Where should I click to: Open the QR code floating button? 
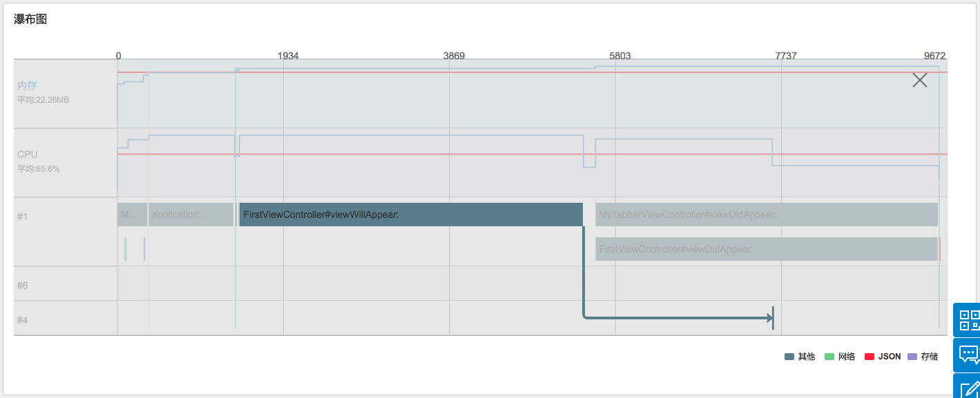pyautogui.click(x=968, y=319)
